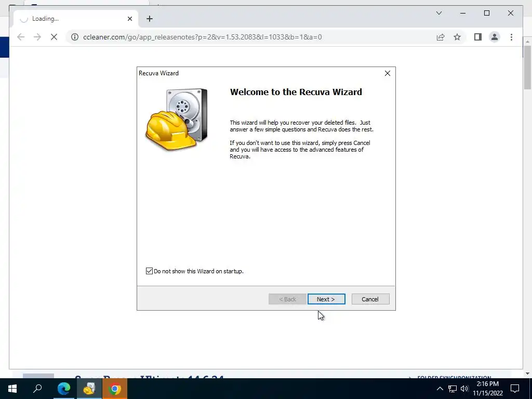Open notification center icon
Image resolution: width=532 pixels, height=399 pixels.
tap(515, 389)
